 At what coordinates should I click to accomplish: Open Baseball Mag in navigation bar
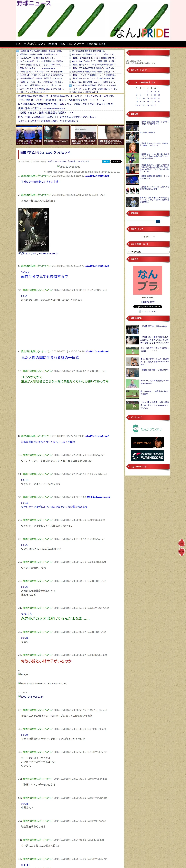(96, 44)
